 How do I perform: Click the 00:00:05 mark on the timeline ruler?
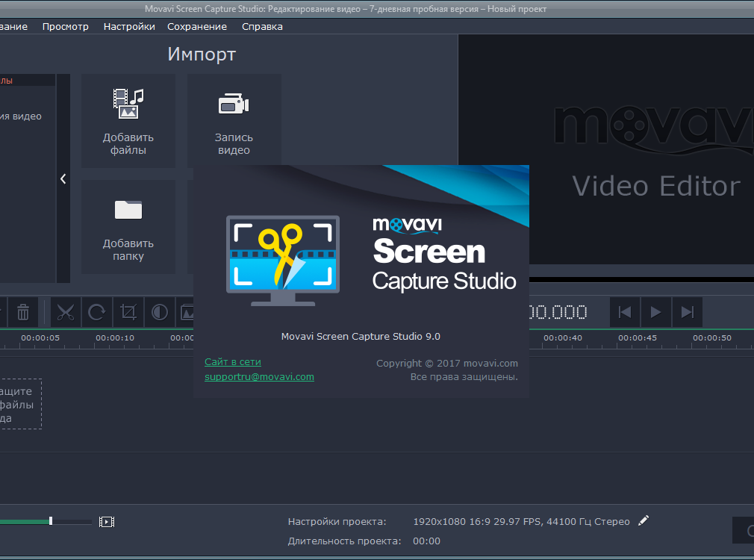point(40,337)
